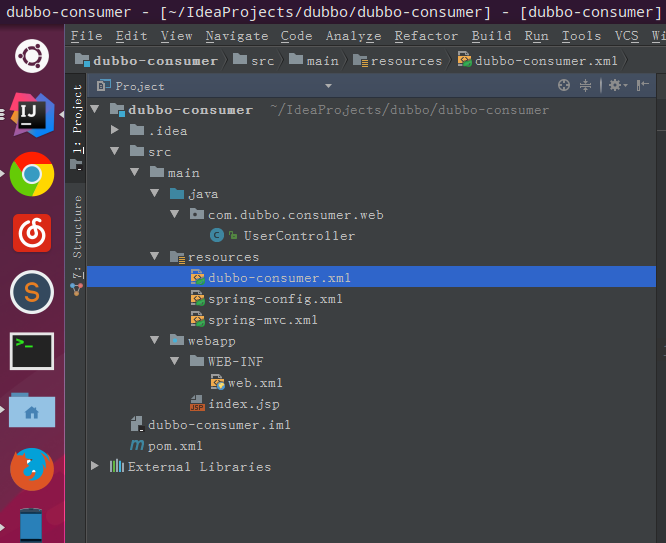Collapse the resources folder arrow

pos(155,256)
